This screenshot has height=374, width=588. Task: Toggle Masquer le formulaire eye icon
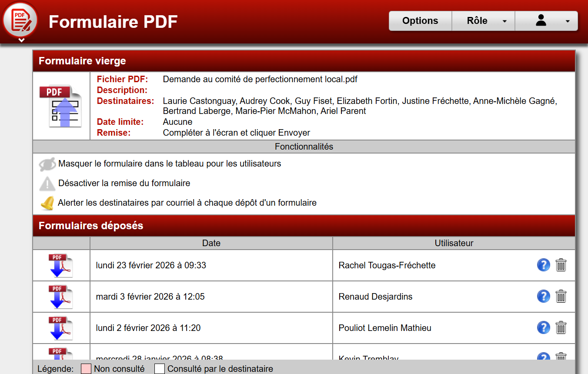[47, 164]
